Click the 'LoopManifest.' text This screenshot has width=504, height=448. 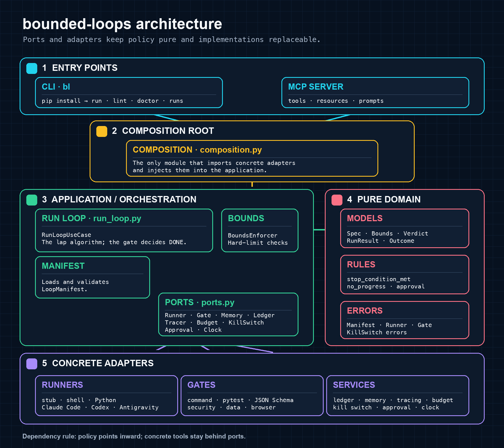point(64,289)
